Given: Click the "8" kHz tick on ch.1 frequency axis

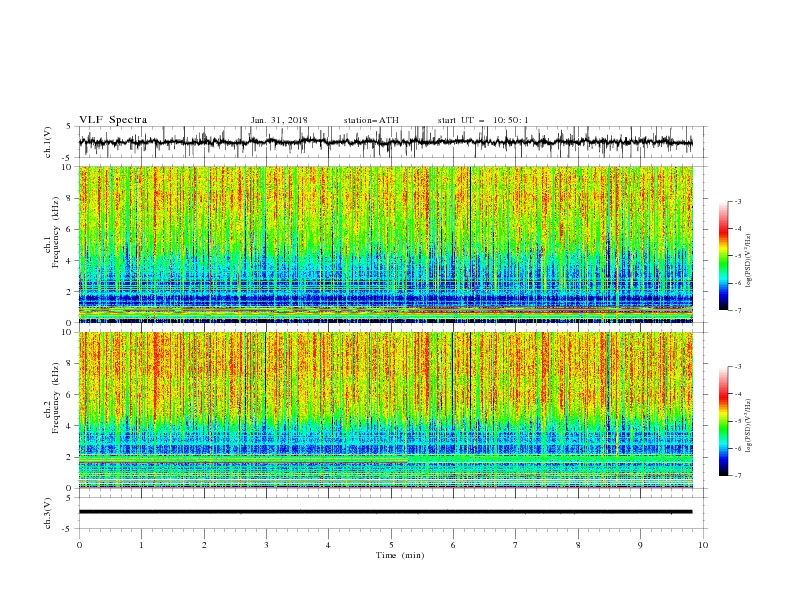Looking at the screenshot, I should coord(70,198).
